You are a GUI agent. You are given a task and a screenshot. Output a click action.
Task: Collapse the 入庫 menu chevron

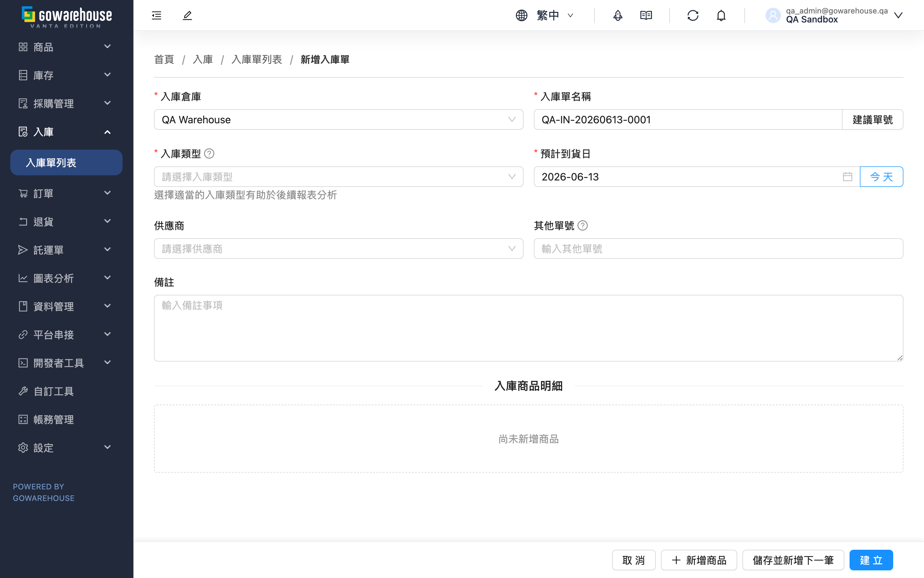pyautogui.click(x=108, y=132)
